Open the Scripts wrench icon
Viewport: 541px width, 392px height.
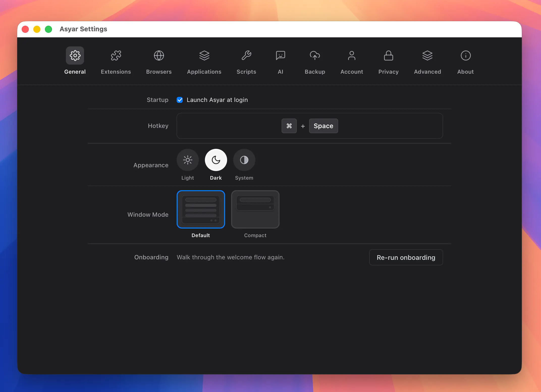[x=246, y=55]
